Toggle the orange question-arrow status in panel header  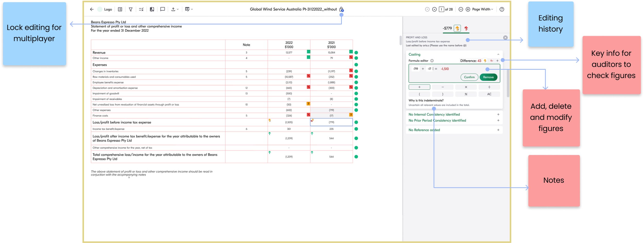pos(457,28)
